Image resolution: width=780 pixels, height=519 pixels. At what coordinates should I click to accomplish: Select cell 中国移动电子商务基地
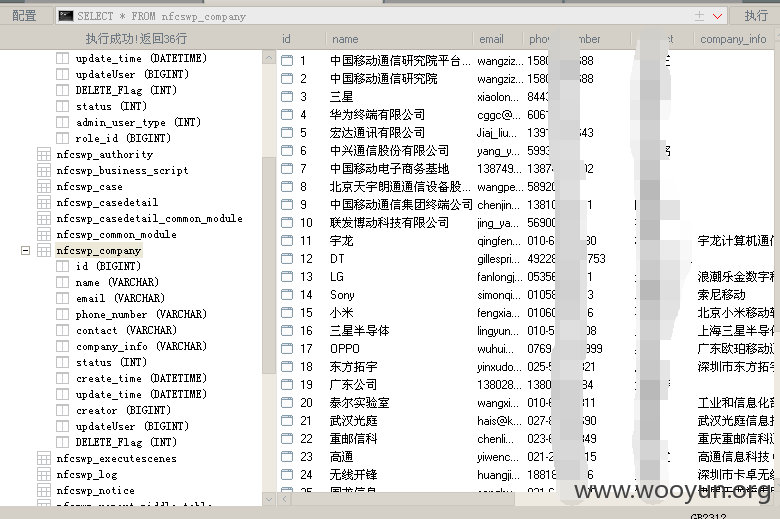click(x=390, y=169)
